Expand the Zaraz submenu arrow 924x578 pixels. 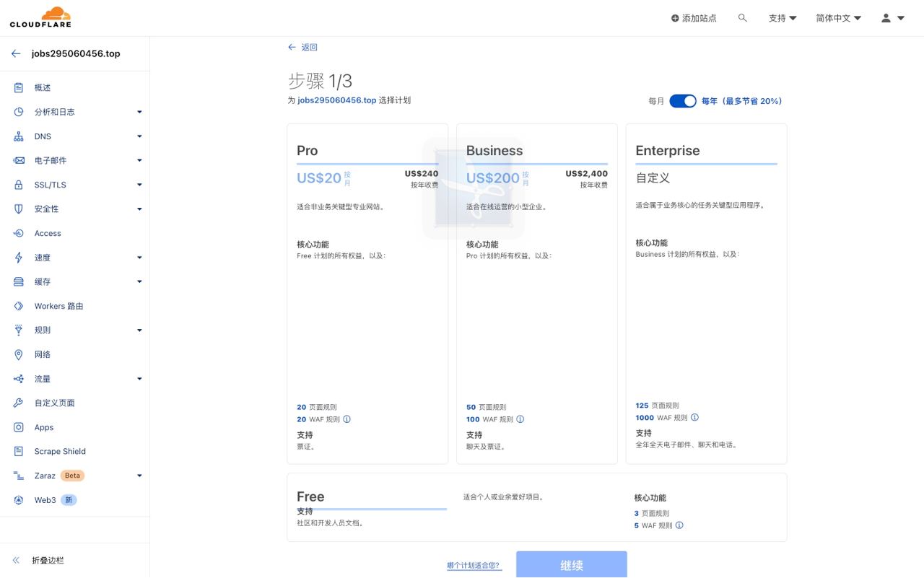coord(139,476)
